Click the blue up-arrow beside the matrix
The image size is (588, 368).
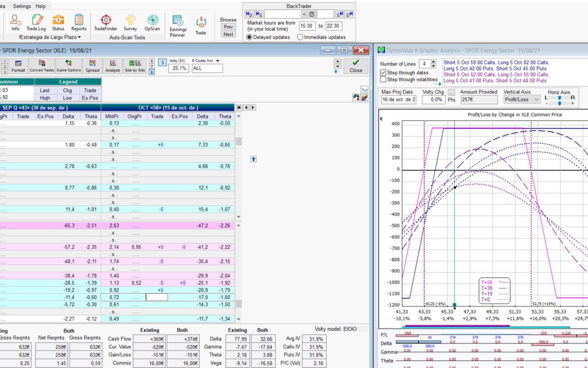(254, 159)
